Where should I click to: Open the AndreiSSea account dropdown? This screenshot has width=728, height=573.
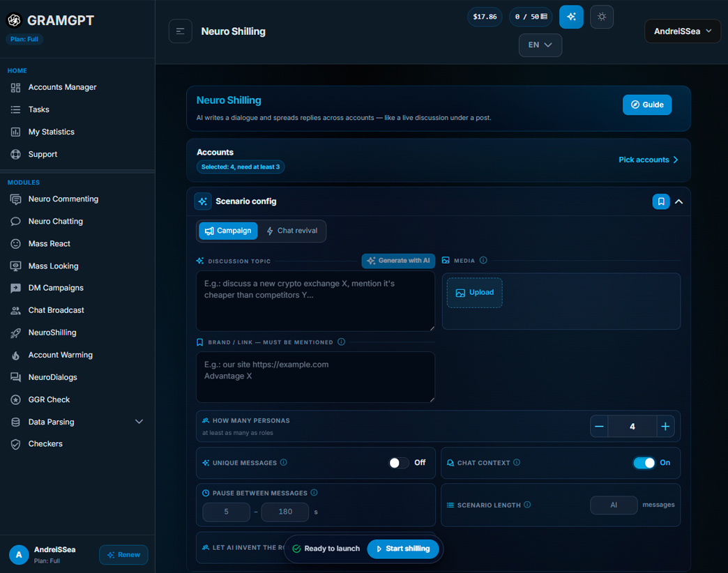point(683,31)
